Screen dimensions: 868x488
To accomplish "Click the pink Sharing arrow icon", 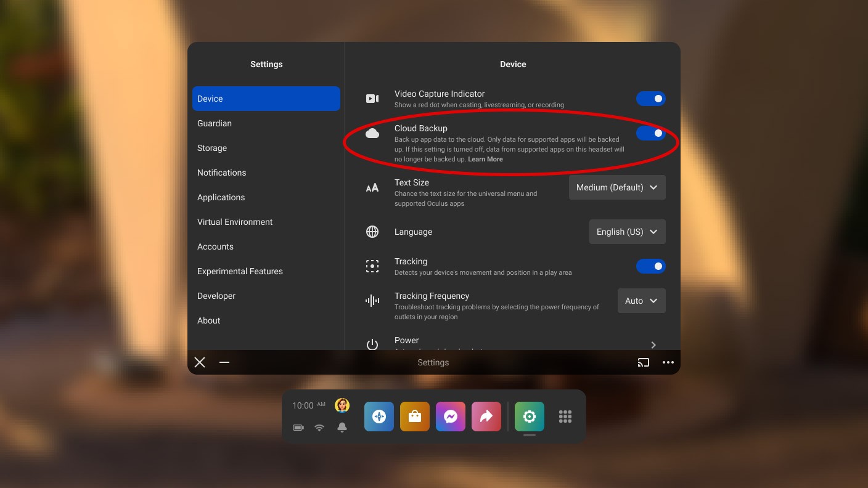I will pos(486,417).
